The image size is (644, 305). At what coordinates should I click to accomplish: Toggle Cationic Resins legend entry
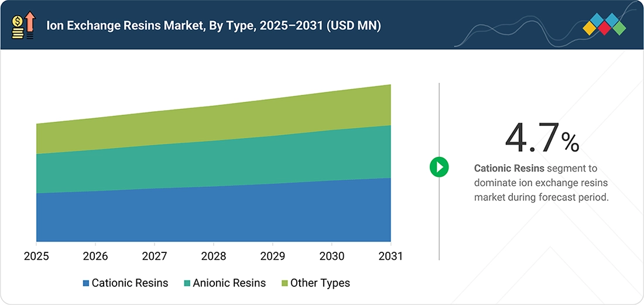coord(125,283)
